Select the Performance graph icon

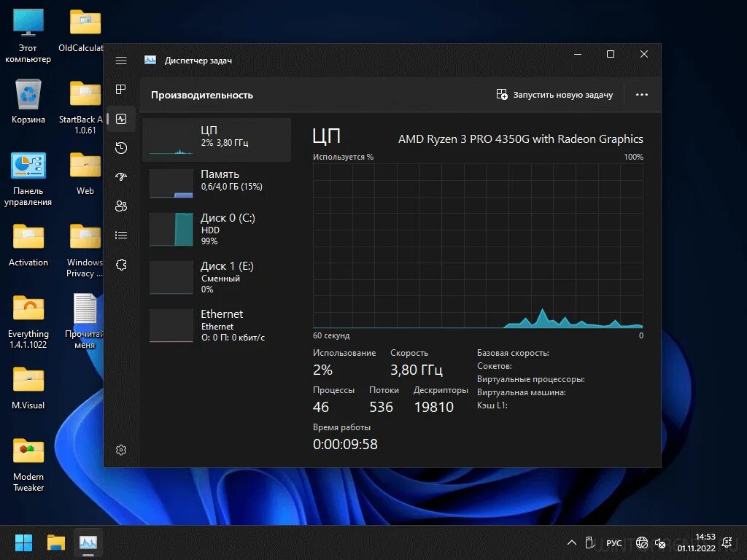(121, 118)
